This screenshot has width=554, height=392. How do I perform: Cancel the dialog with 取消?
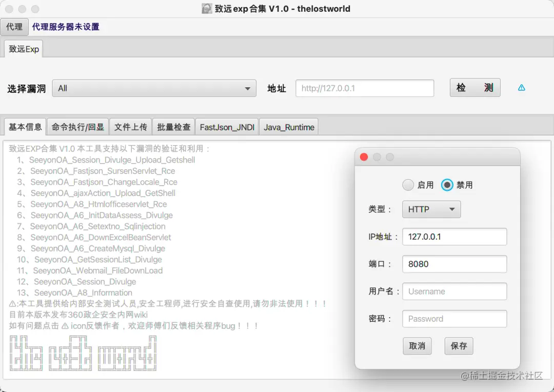(417, 346)
